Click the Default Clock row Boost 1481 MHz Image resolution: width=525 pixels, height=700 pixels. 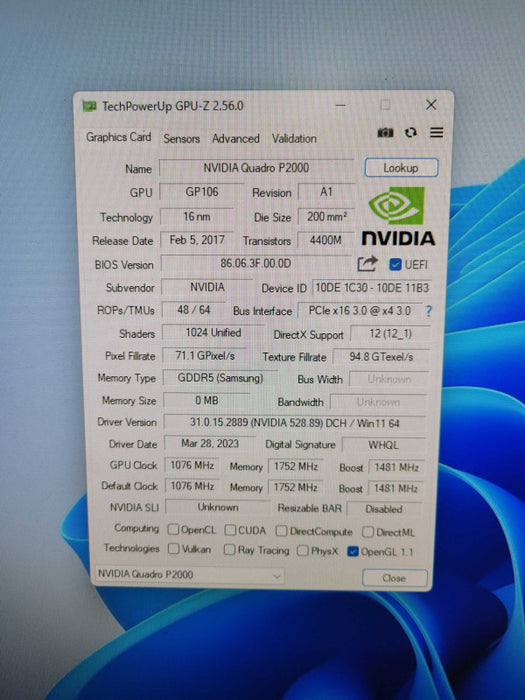pyautogui.click(x=396, y=488)
